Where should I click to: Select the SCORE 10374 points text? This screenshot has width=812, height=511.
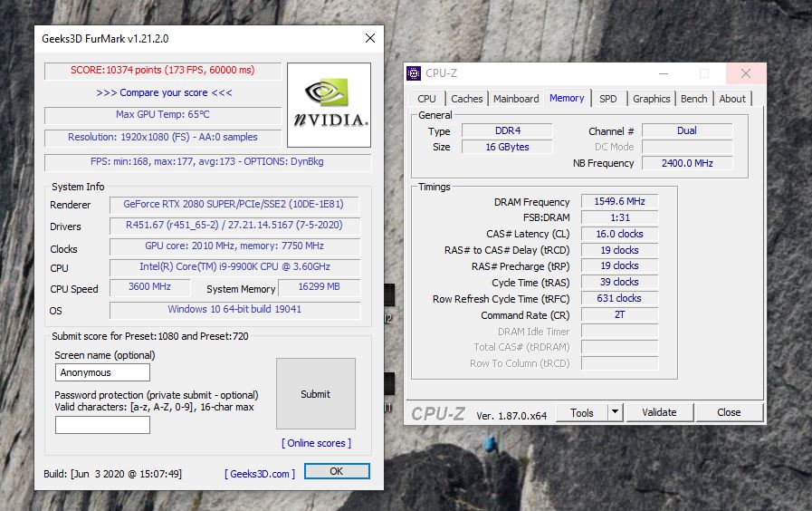163,70
